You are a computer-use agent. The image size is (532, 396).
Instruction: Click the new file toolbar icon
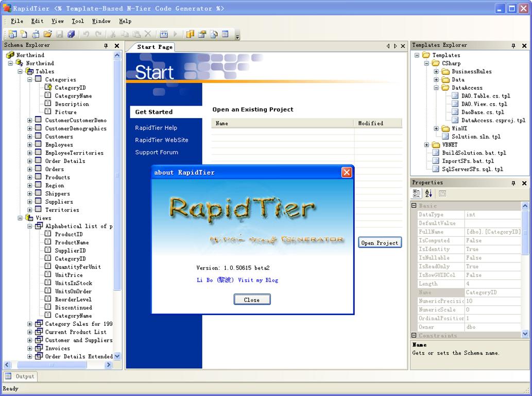pos(24,34)
